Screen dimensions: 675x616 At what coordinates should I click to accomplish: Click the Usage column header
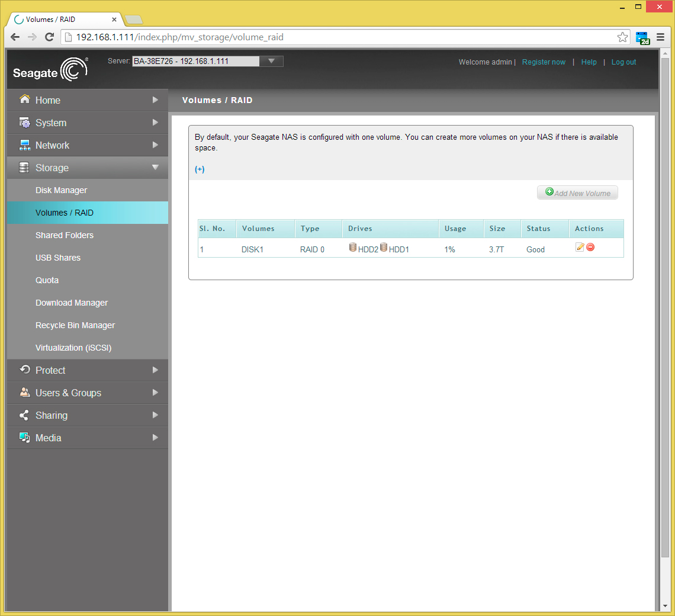[x=461, y=229]
